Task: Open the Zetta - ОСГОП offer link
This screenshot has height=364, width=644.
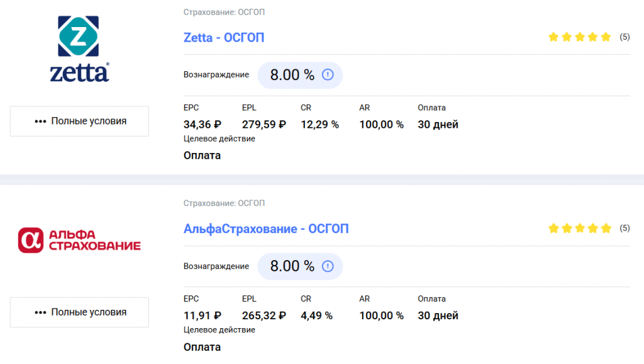Action: (x=224, y=37)
